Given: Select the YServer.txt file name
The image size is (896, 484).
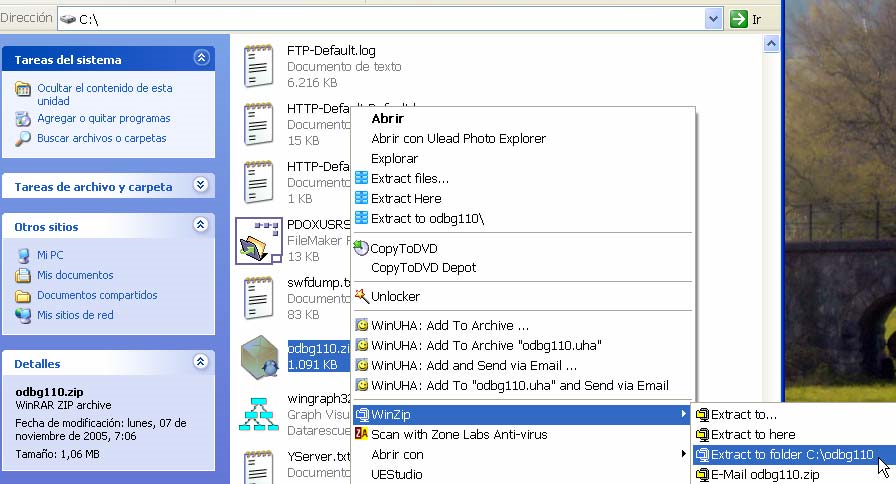Looking at the screenshot, I should pos(318,456).
